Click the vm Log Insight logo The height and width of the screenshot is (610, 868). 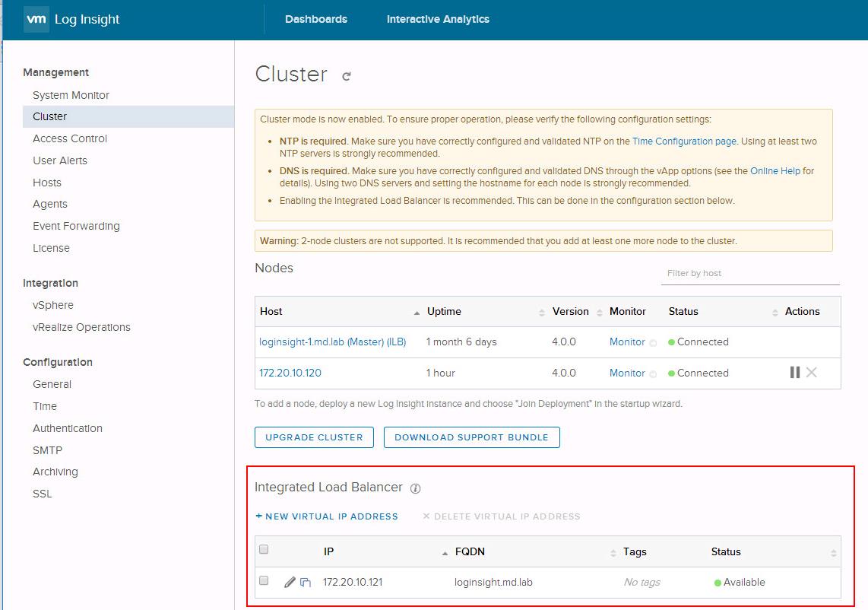(x=72, y=20)
